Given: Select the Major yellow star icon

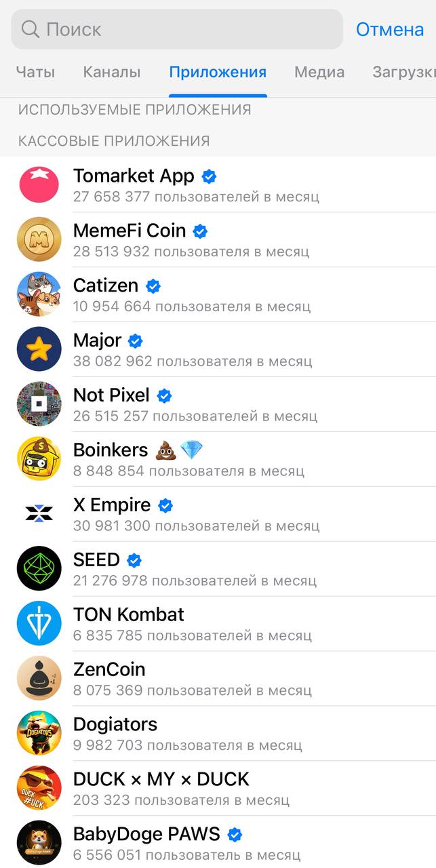Looking at the screenshot, I should [x=39, y=349].
